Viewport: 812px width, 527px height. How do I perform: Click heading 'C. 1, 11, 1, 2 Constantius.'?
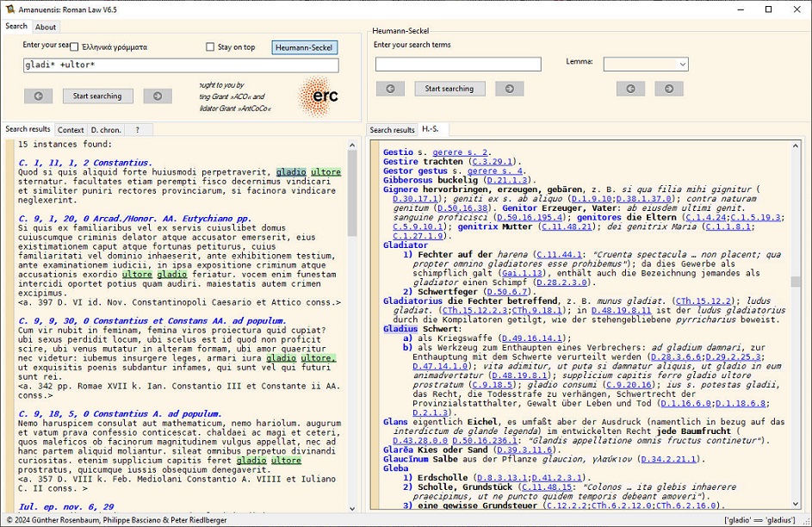pyautogui.click(x=85, y=163)
